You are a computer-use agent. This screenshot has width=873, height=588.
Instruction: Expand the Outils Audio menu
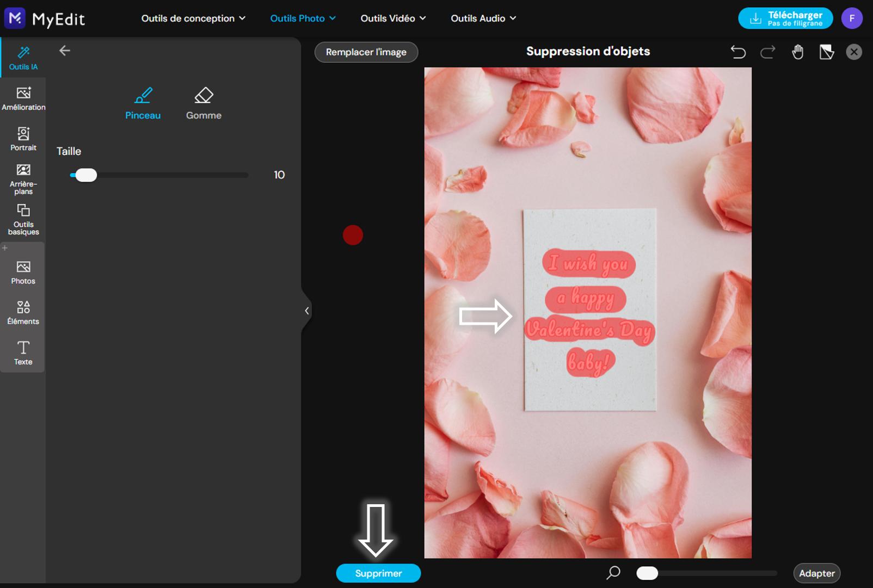[483, 18]
